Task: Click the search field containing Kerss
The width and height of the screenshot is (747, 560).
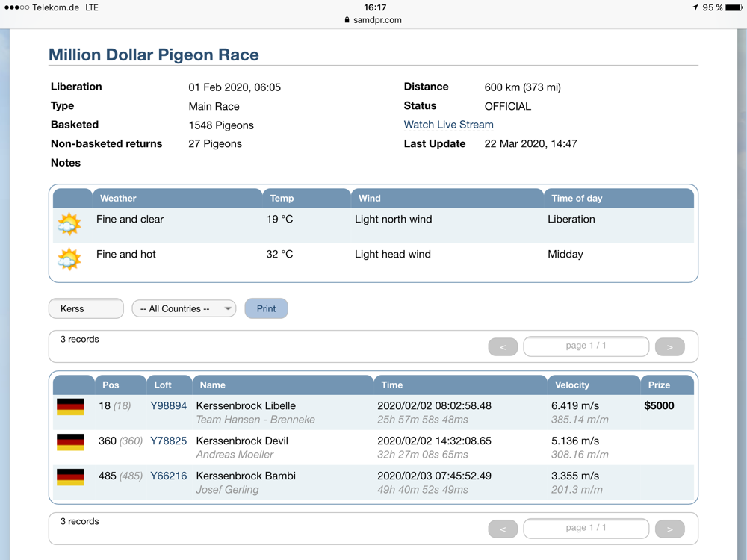Action: 86,308
